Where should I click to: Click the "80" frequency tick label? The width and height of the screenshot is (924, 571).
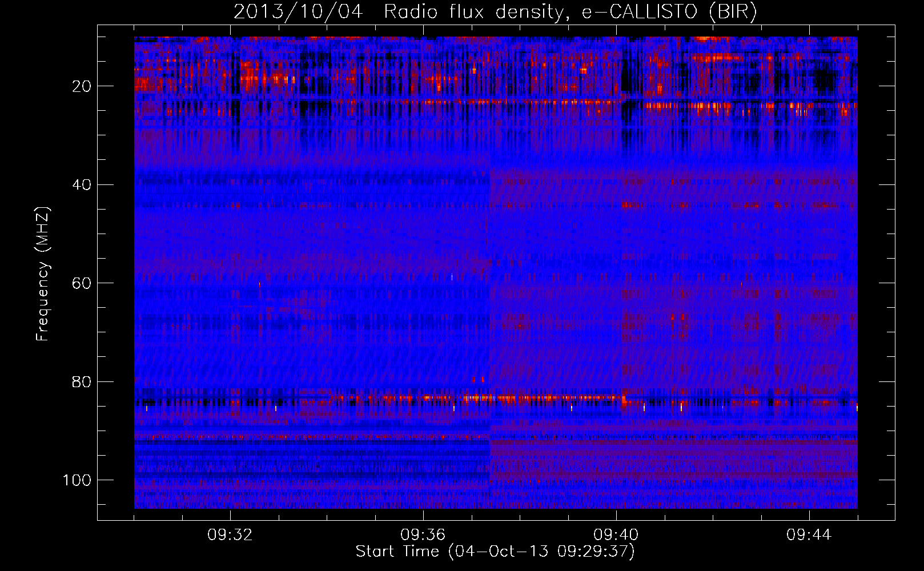point(82,382)
